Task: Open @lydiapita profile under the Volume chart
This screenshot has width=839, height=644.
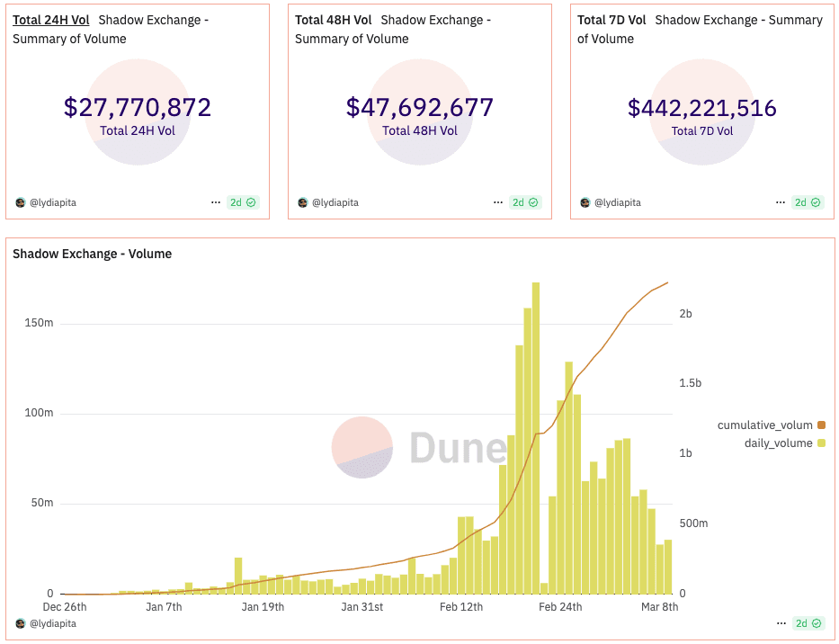Action: click(x=53, y=623)
